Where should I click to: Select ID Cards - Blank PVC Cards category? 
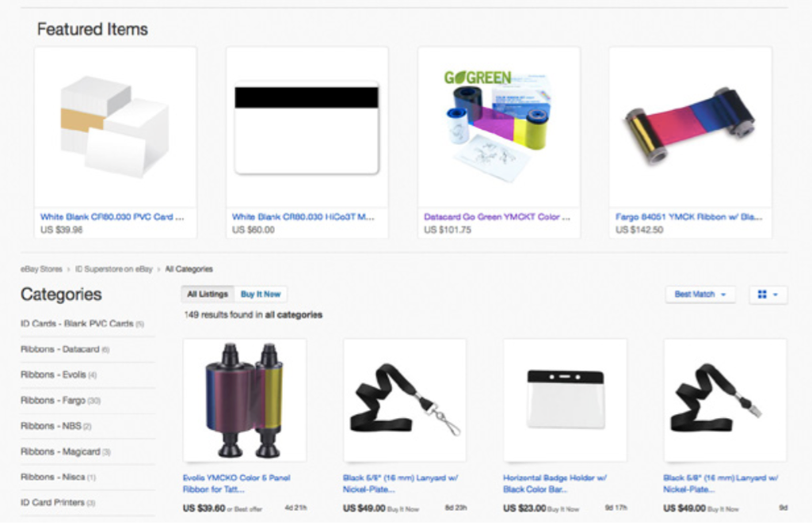(82, 324)
